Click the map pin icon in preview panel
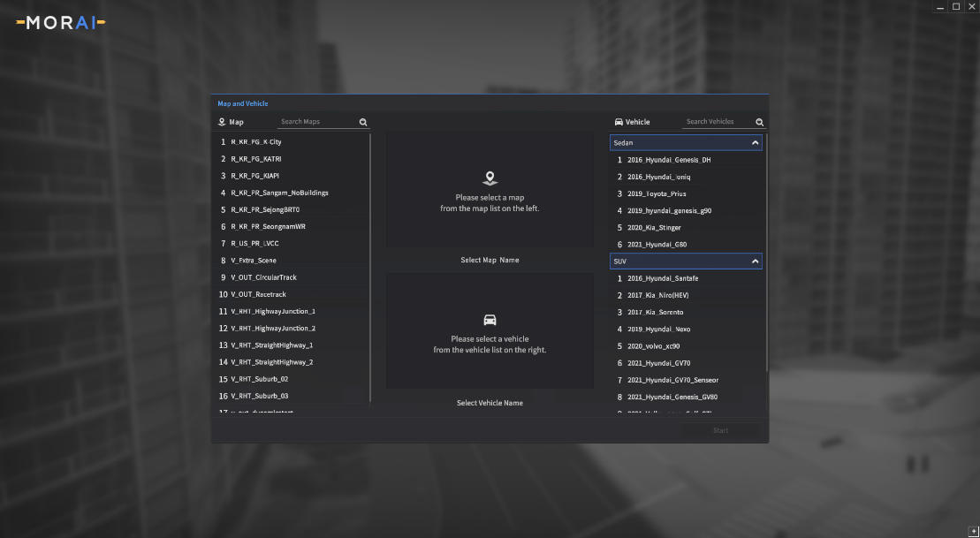This screenshot has width=980, height=538. pos(490,178)
